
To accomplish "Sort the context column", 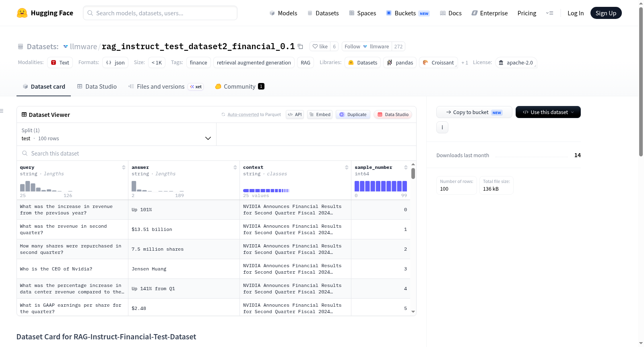I will (347, 167).
